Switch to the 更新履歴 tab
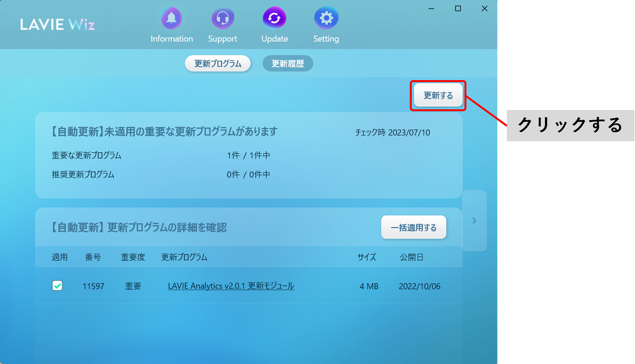The image size is (635, 364). [288, 64]
